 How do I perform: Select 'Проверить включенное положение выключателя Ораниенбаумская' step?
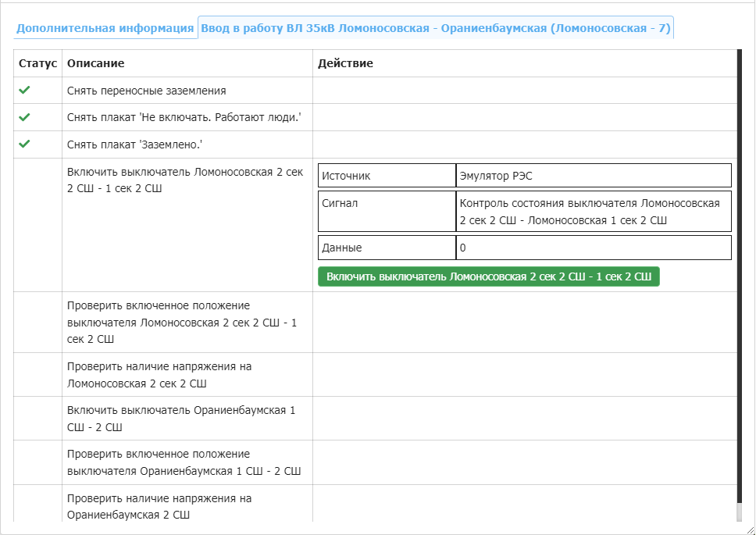click(x=184, y=462)
